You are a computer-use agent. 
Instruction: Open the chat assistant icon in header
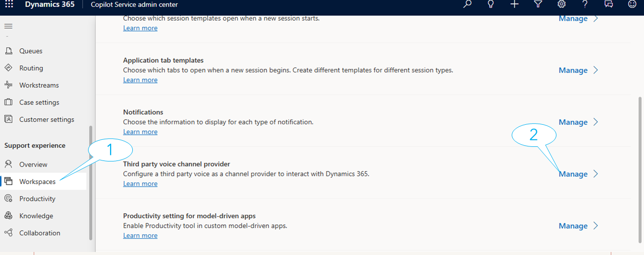608,5
